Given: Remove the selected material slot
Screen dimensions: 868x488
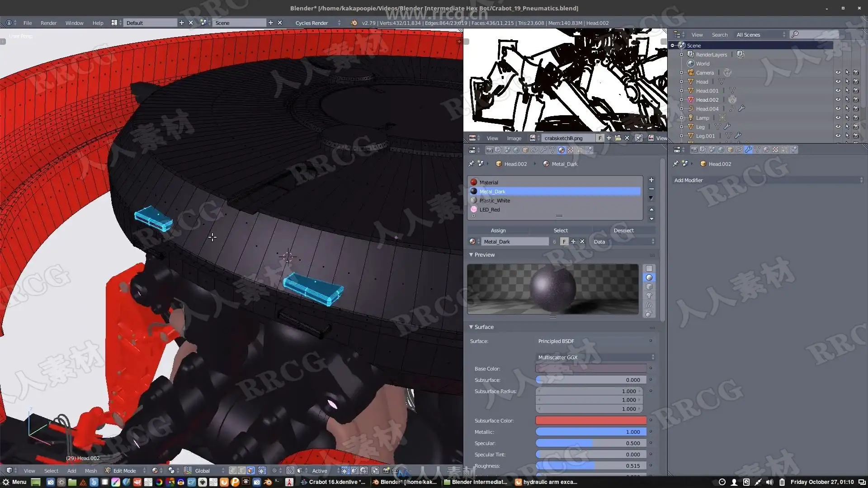Looking at the screenshot, I should point(651,189).
